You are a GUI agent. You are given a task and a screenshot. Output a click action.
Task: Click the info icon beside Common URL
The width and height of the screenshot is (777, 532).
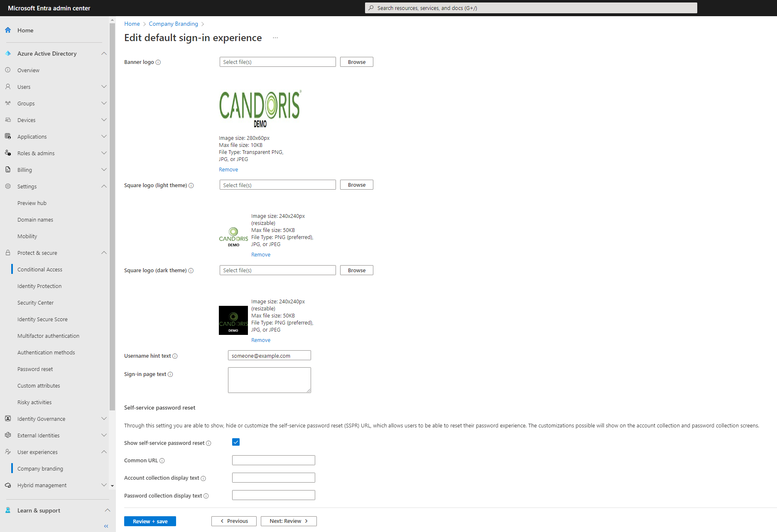point(162,461)
